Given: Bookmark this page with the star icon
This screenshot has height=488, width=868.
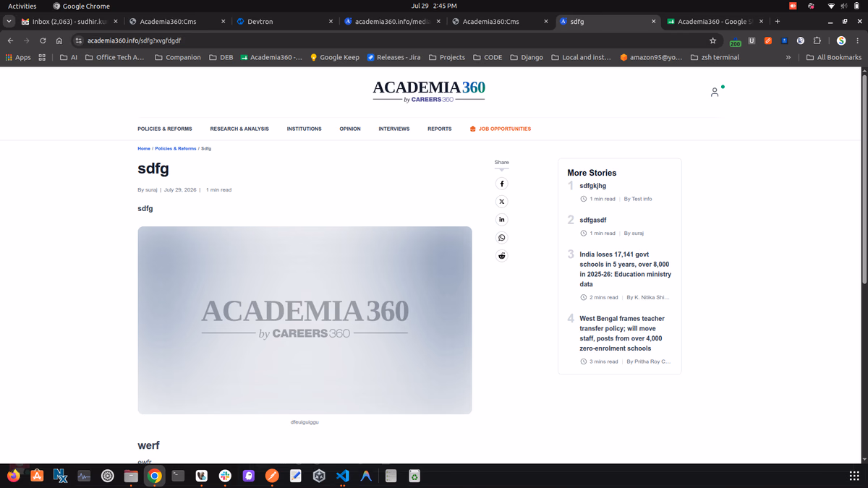Looking at the screenshot, I should (x=712, y=40).
